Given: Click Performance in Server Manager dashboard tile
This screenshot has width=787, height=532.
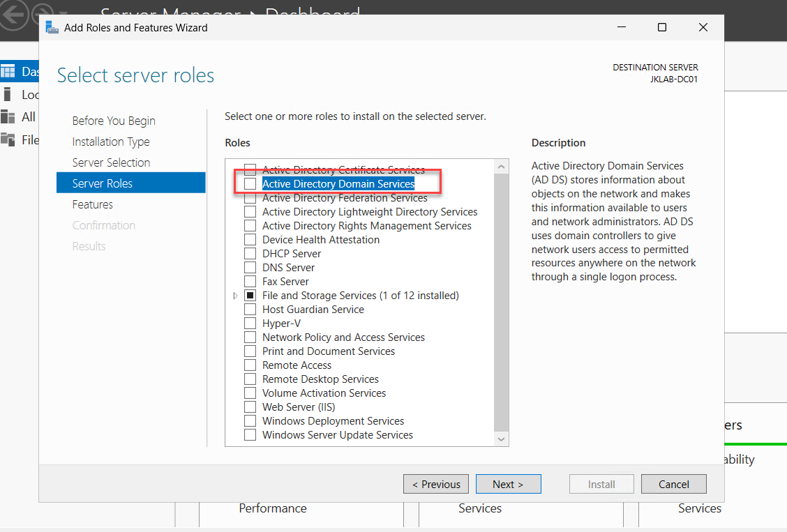Looking at the screenshot, I should (273, 508).
